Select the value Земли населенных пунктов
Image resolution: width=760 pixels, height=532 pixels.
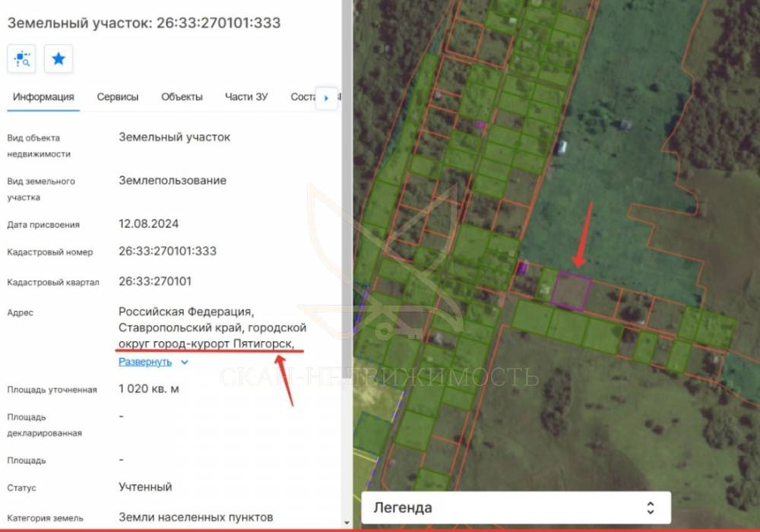point(196,517)
